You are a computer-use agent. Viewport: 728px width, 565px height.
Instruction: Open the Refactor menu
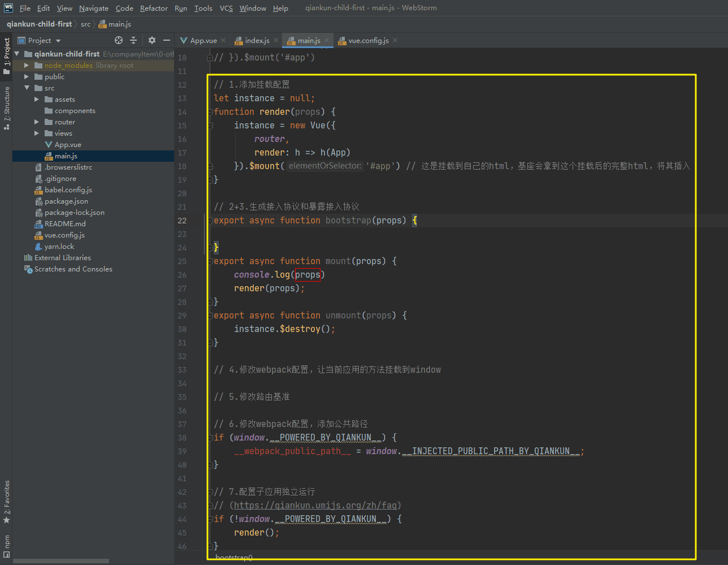(x=154, y=8)
